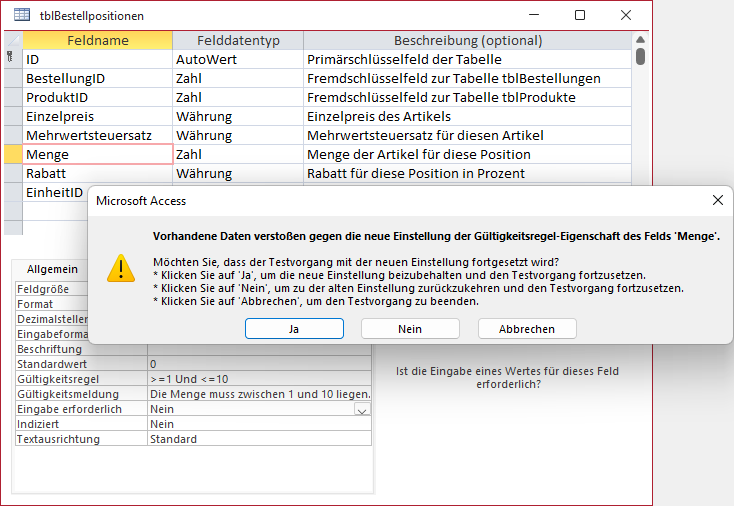Click the 'Nein' button in dialog
Screen dimensions: 734x506
[x=410, y=329]
